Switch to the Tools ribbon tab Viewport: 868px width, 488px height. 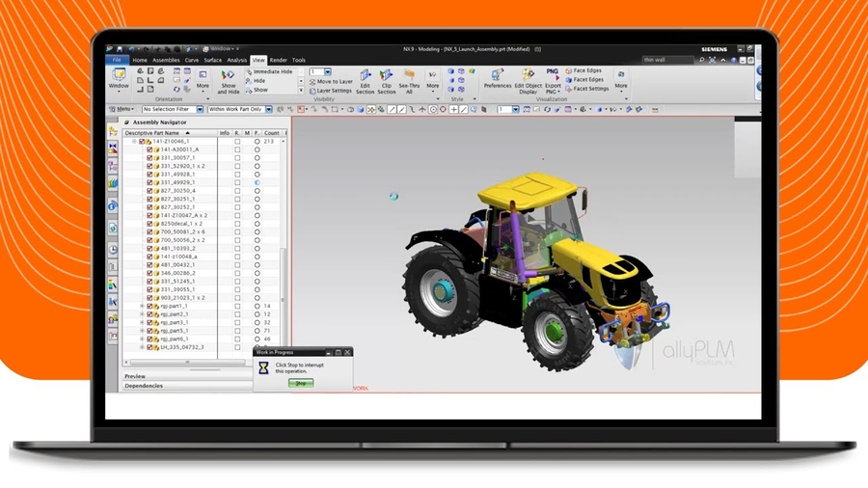tap(298, 61)
